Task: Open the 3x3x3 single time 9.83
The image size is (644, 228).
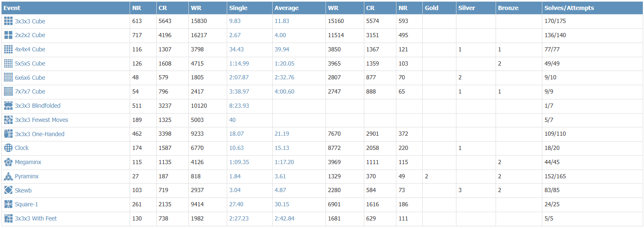Action: 235,21
